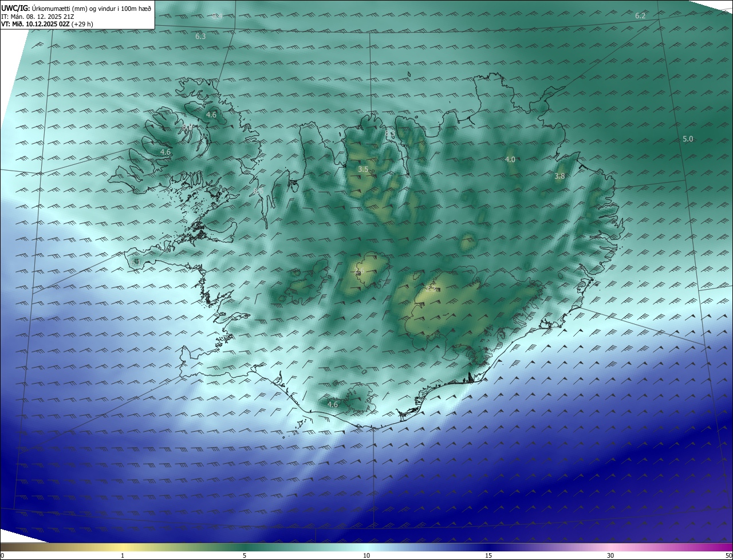Click the legend tick label 50
This screenshot has width=733, height=560.
point(728,555)
